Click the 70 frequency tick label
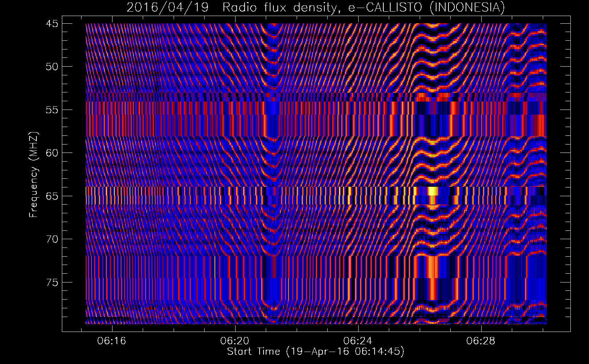 pos(52,239)
